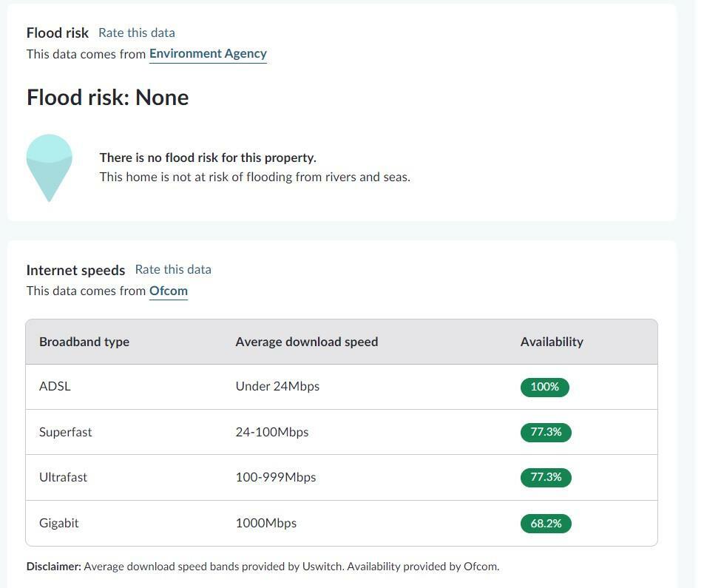Open the Environment Agency source link

tap(208, 54)
